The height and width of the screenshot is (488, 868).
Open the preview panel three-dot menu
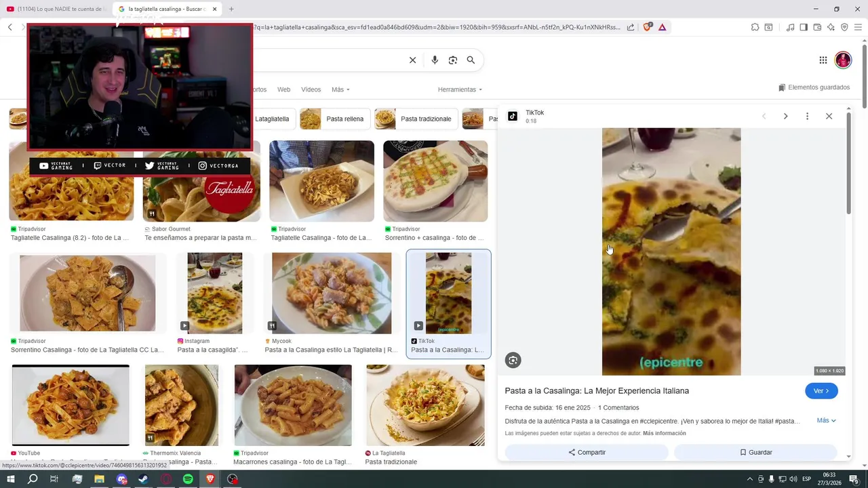[x=807, y=116]
